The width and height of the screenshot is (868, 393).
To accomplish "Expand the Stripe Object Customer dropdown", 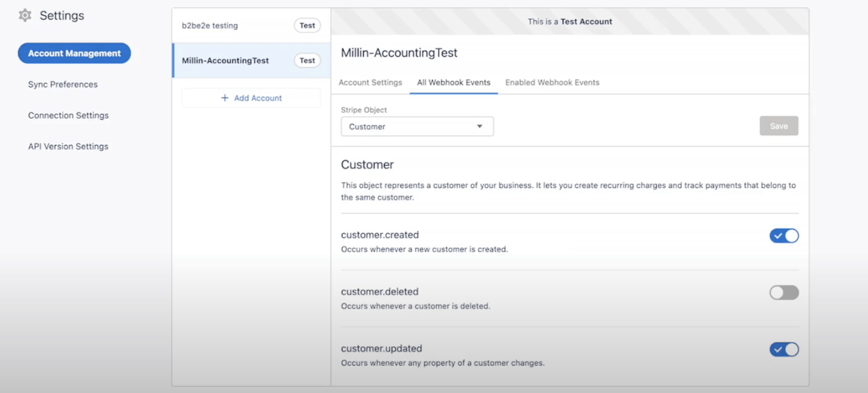I will point(417,127).
